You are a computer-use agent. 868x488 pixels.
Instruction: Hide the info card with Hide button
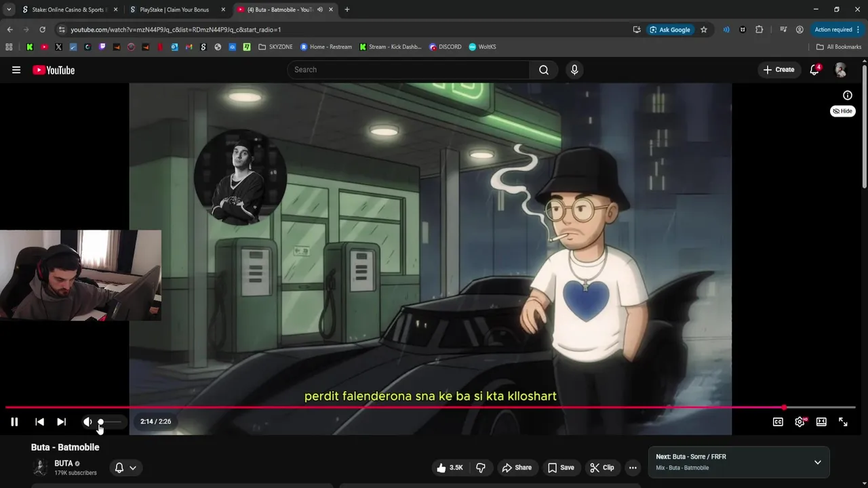pyautogui.click(x=843, y=111)
